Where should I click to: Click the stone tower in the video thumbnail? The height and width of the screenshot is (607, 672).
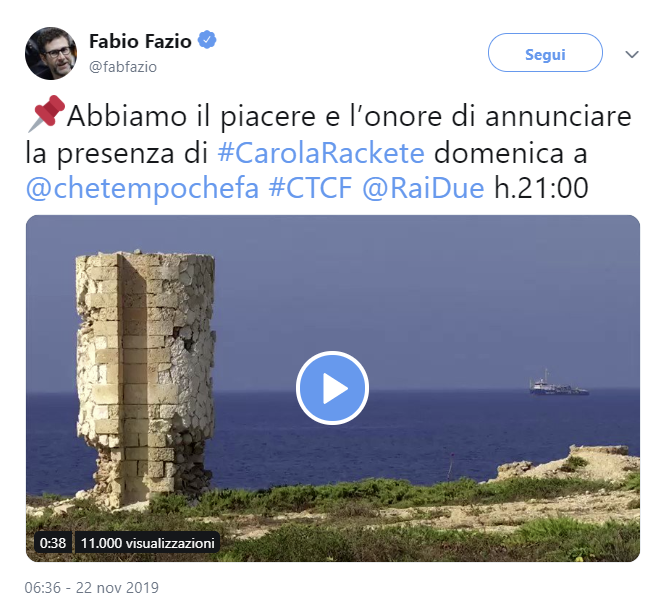pyautogui.click(x=146, y=377)
